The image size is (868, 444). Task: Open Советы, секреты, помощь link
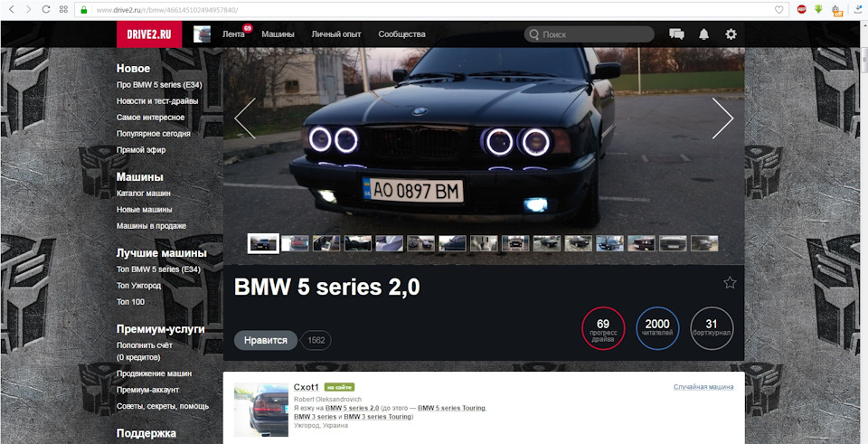[x=163, y=406]
